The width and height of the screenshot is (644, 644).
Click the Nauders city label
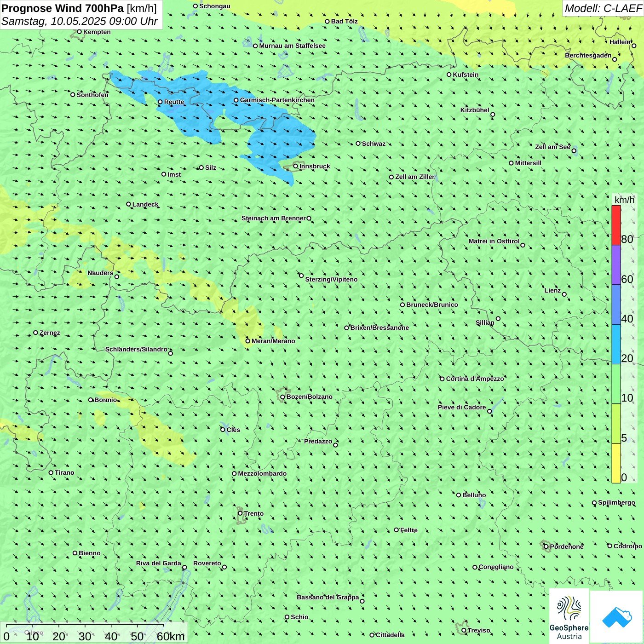100,273
